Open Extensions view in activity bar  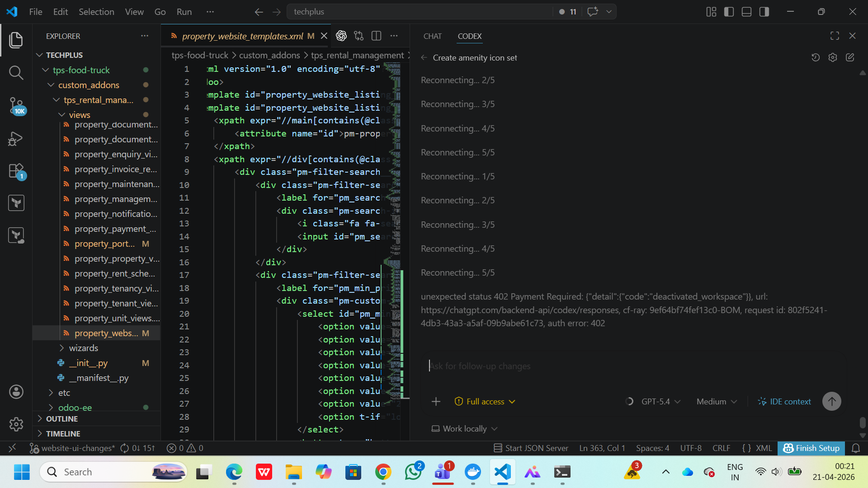pos(16,171)
